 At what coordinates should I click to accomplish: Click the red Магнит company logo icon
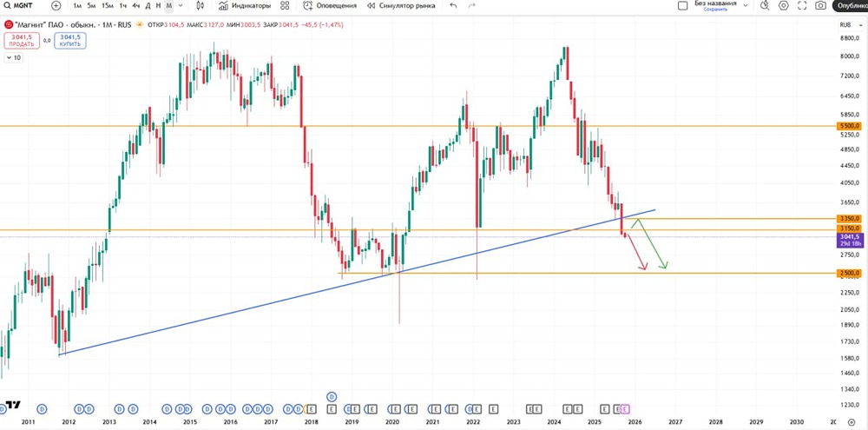point(8,25)
